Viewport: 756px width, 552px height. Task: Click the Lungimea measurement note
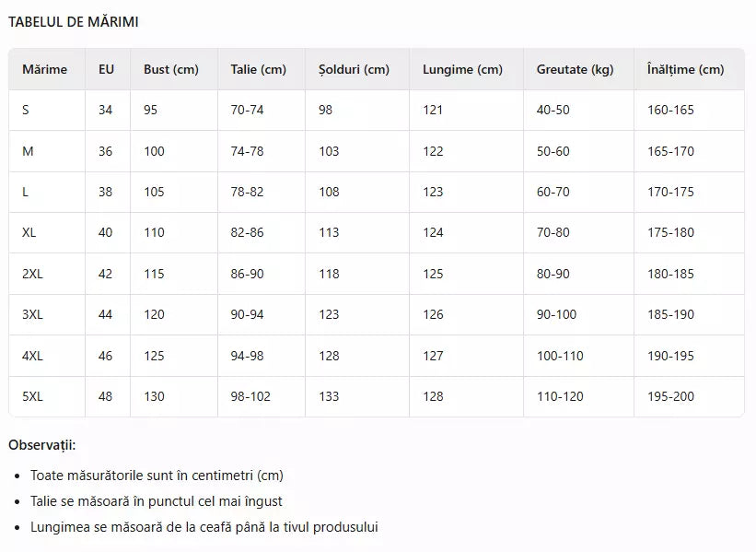pos(204,527)
